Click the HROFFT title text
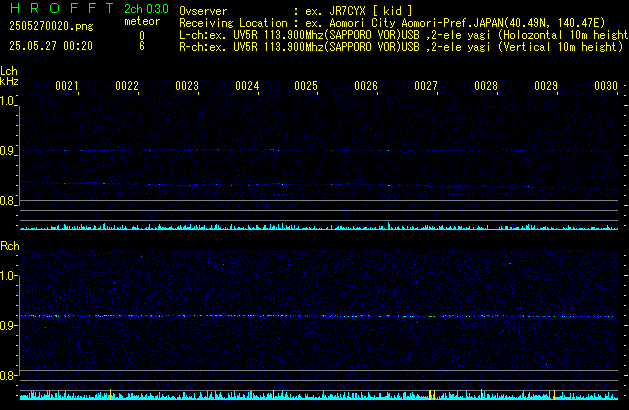 (61, 8)
